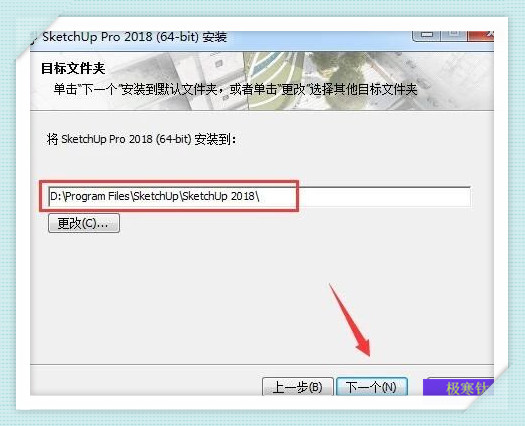525x426 pixels.
Task: Click the purple 极寒钛 watermark badge
Action: 458,388
